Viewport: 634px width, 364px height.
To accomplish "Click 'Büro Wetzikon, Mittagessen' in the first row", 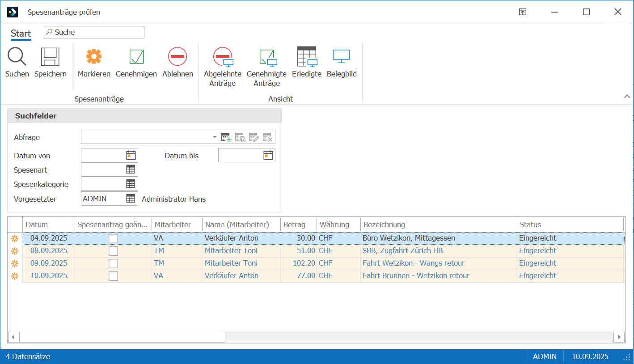I will 409,238.
